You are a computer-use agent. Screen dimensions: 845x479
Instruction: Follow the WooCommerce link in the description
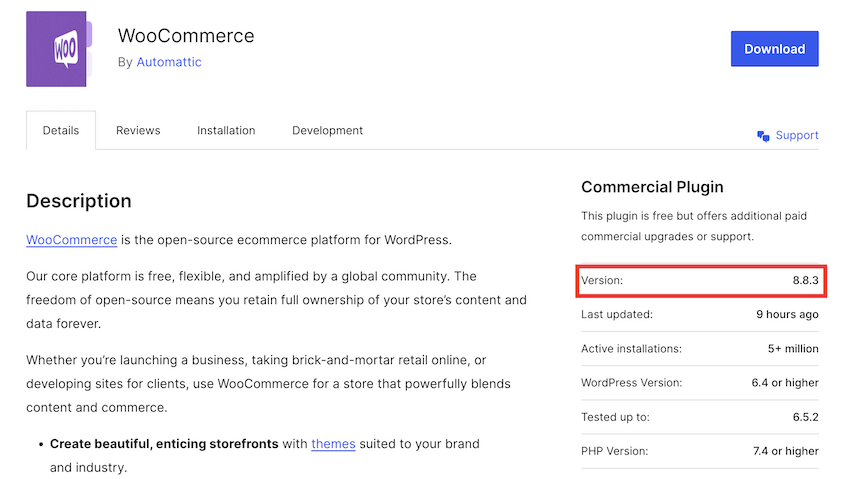click(x=72, y=240)
